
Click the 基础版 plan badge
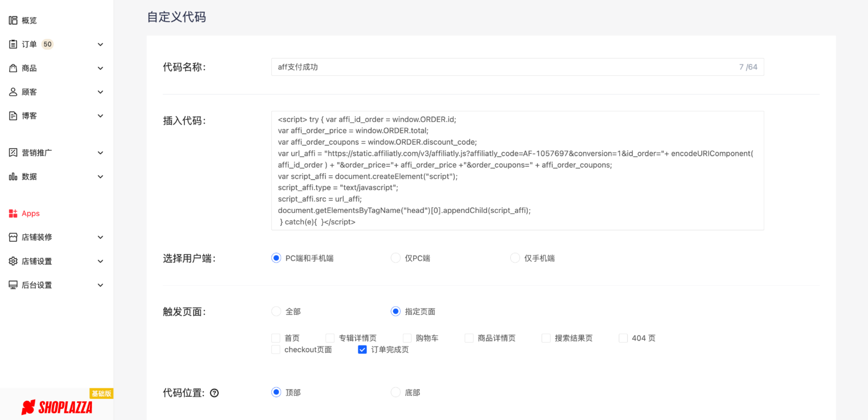click(101, 393)
